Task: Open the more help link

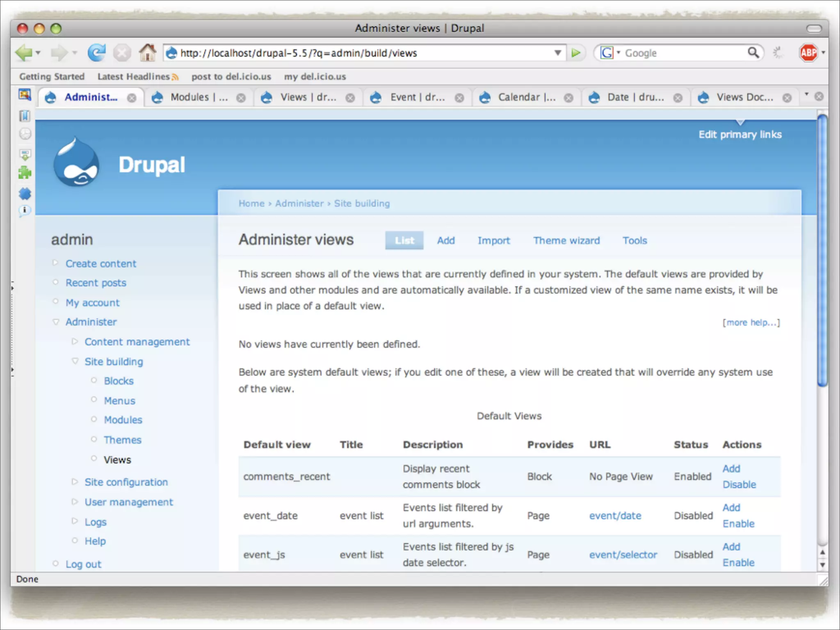Action: tap(751, 322)
